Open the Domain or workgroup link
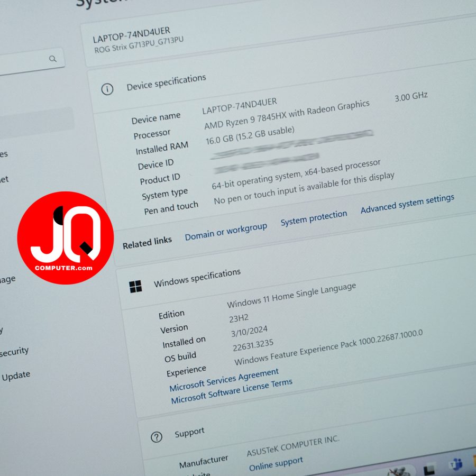This screenshot has width=476, height=476. [226, 232]
